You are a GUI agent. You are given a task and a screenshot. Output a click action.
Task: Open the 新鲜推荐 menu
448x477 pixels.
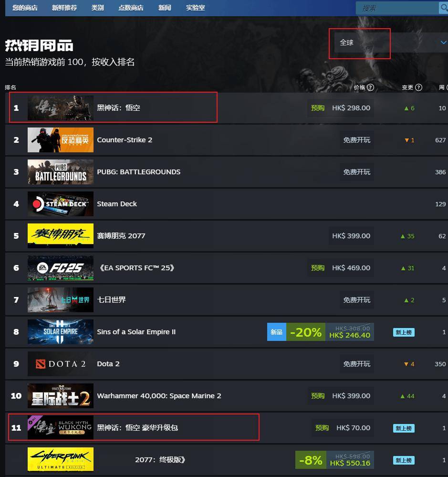point(64,8)
